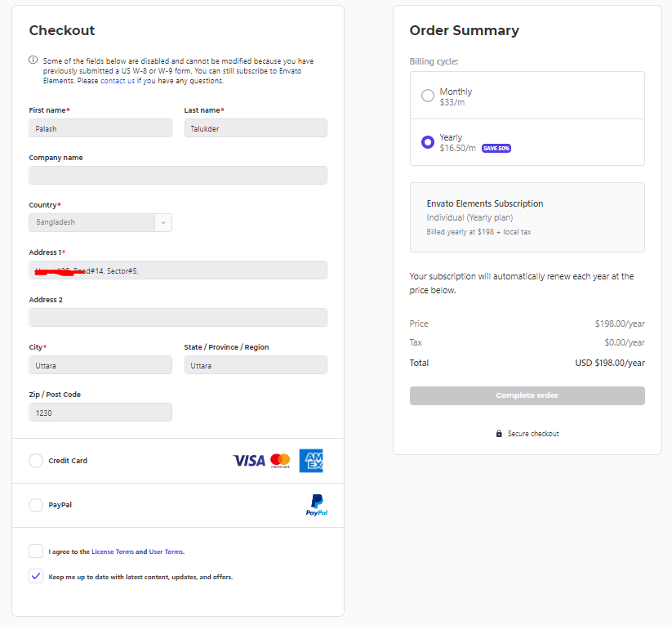Uncheck the updates and offers checkbox
Viewport: 672px width, 625px height.
click(x=36, y=576)
